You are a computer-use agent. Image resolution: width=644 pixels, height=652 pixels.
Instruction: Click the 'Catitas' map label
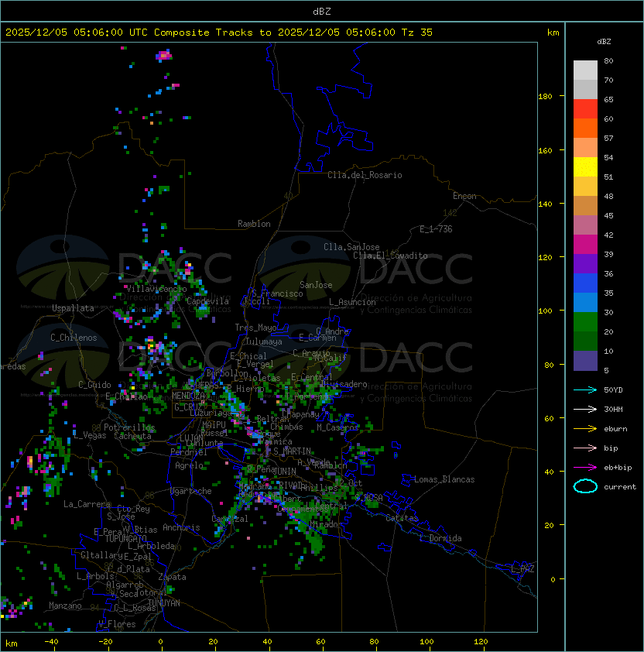(402, 518)
